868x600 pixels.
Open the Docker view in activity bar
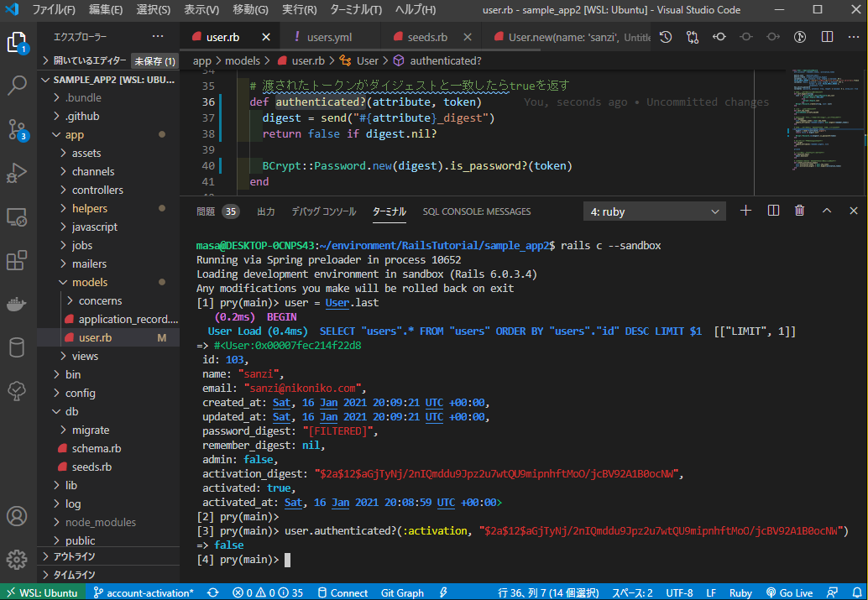[x=18, y=305]
